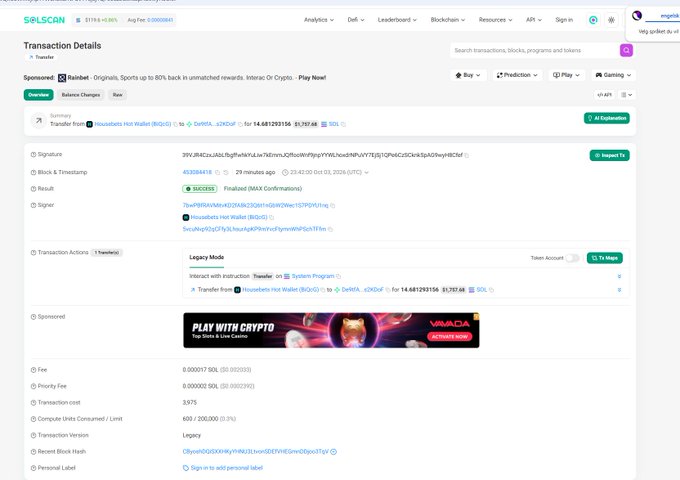Viewport: 680px width, 480px height.
Task: Open the Play dropdown
Action: (566, 75)
